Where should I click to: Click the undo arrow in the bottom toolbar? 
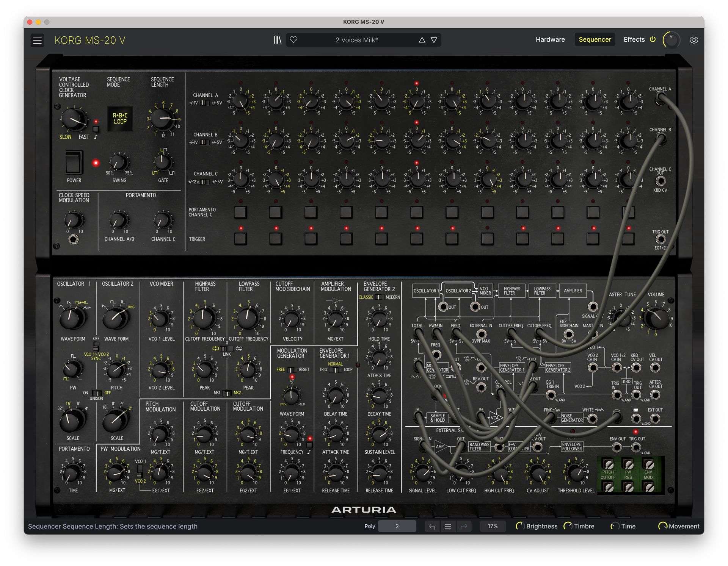432,526
